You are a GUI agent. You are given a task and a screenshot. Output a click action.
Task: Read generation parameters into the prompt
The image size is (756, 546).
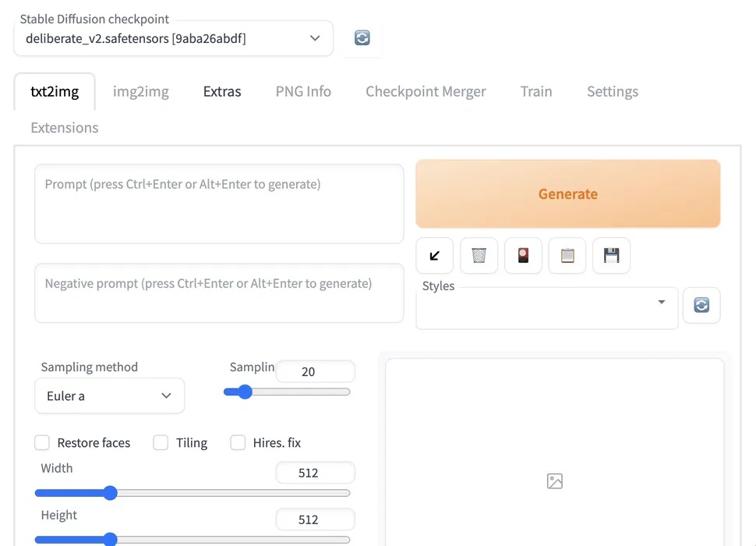pos(434,255)
